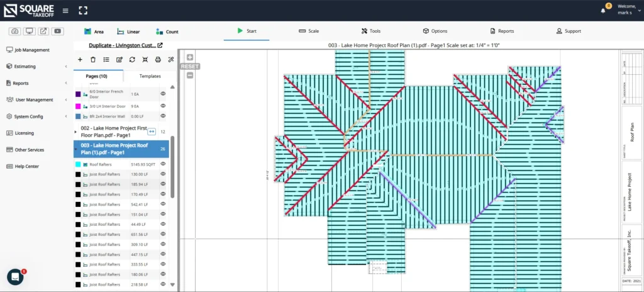Print using the printer icon

[158, 60]
